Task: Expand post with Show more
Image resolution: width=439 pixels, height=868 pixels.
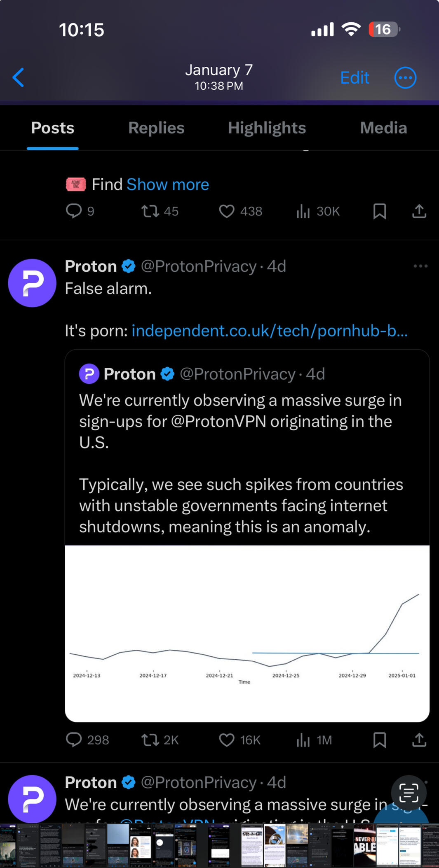Action: click(168, 184)
